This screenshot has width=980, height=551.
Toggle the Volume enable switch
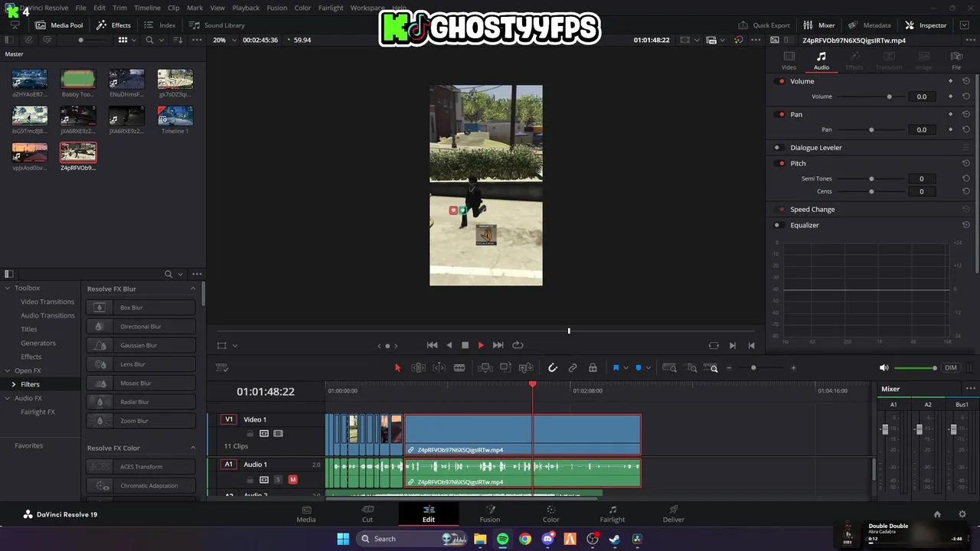pos(781,81)
